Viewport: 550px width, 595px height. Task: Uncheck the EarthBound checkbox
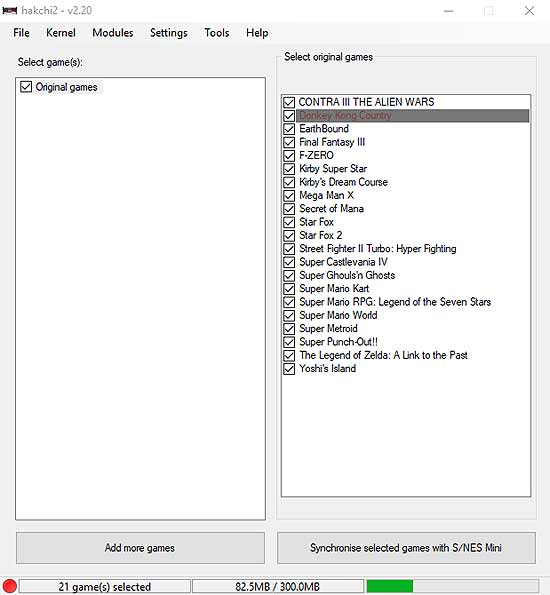[289, 129]
